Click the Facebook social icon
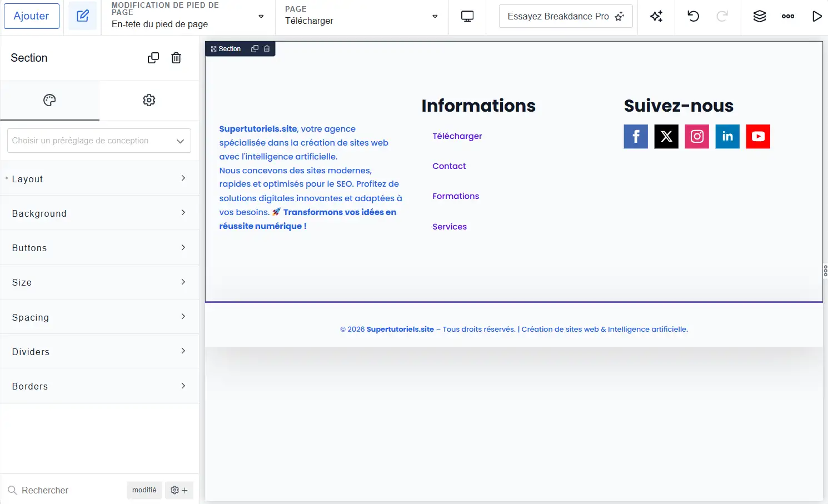The height and width of the screenshot is (504, 828). pyautogui.click(x=636, y=136)
